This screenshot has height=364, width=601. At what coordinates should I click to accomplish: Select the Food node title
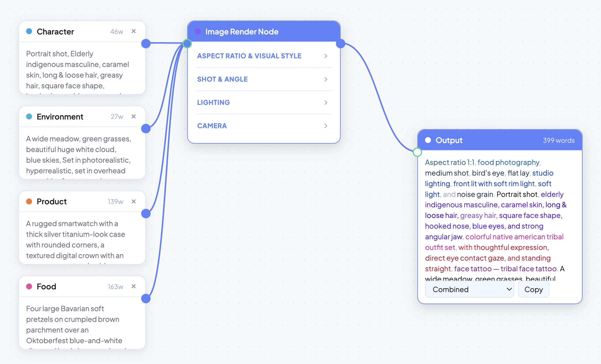[46, 286]
